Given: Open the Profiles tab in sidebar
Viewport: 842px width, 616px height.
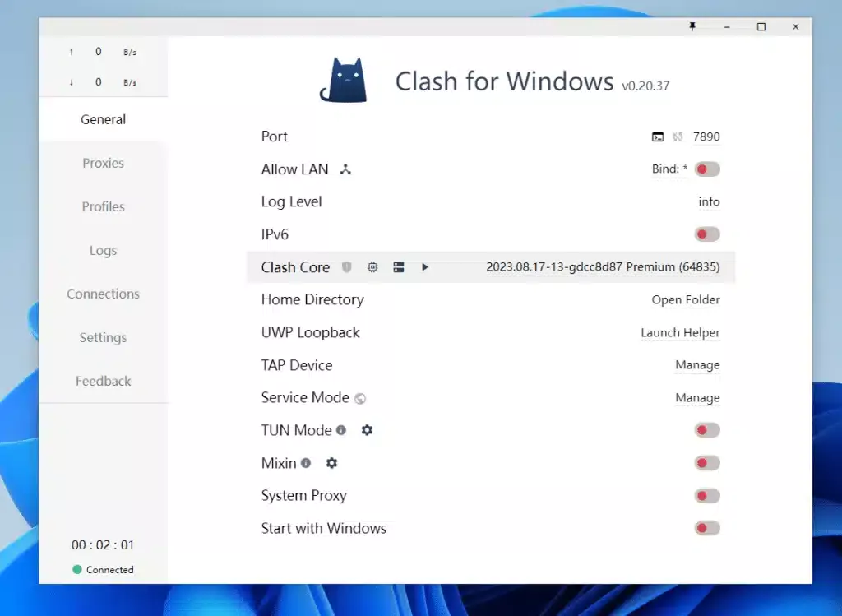Looking at the screenshot, I should pos(103,206).
